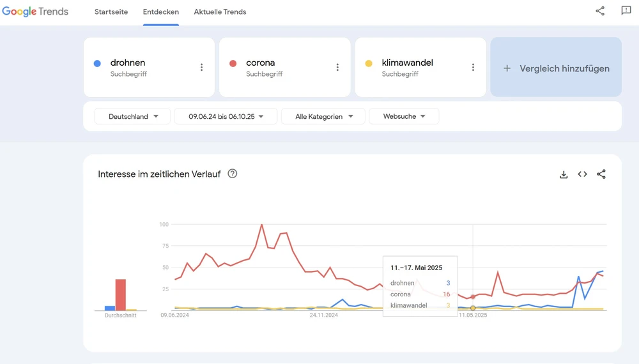Go to the Startseite tab
The image size is (639, 364).
tap(111, 12)
